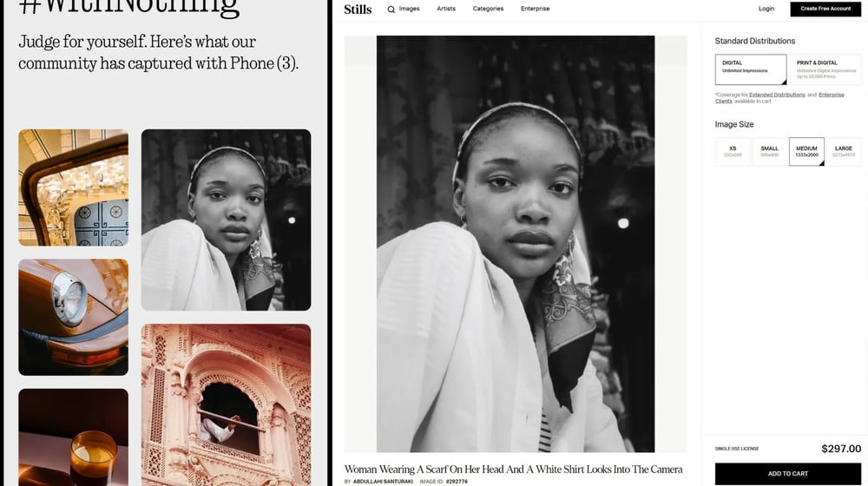The width and height of the screenshot is (868, 486).
Task: Open the pink palace window thumbnail
Action: click(x=226, y=404)
